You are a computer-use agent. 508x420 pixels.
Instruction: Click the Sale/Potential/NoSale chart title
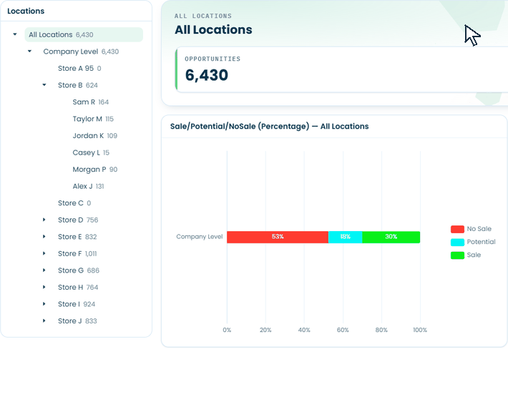pos(270,126)
